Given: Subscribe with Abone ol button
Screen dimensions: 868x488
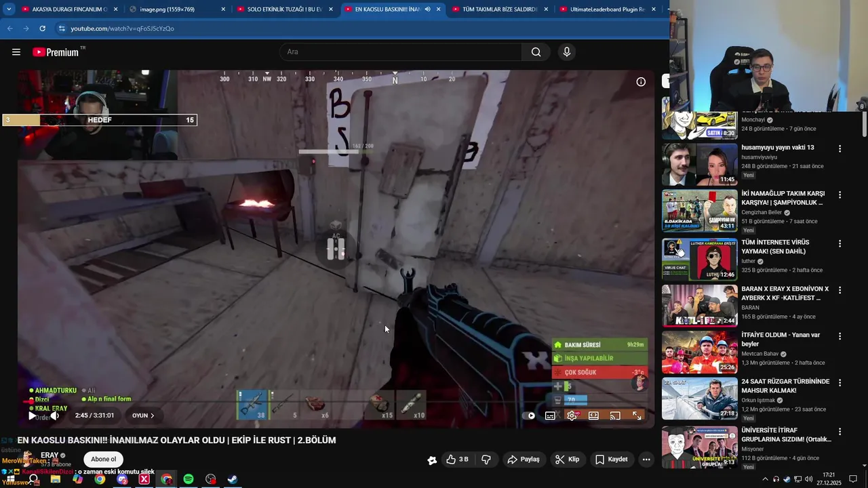Looking at the screenshot, I should [104, 459].
